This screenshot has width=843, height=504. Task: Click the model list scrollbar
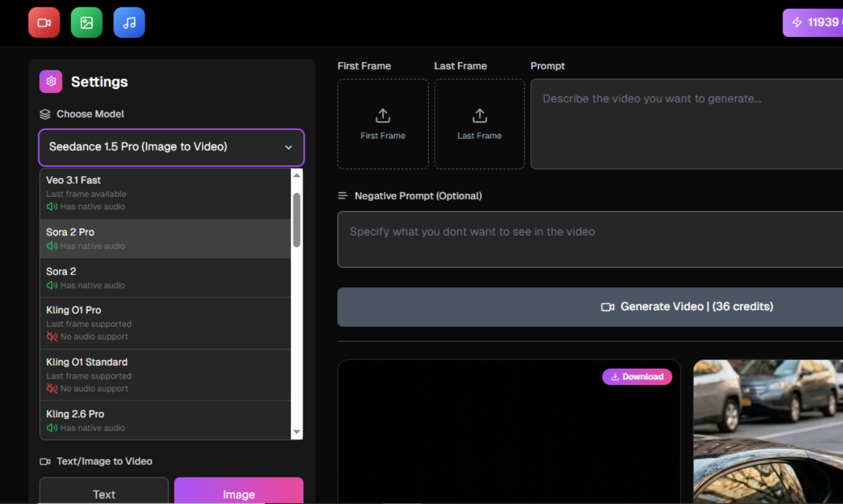(x=297, y=219)
